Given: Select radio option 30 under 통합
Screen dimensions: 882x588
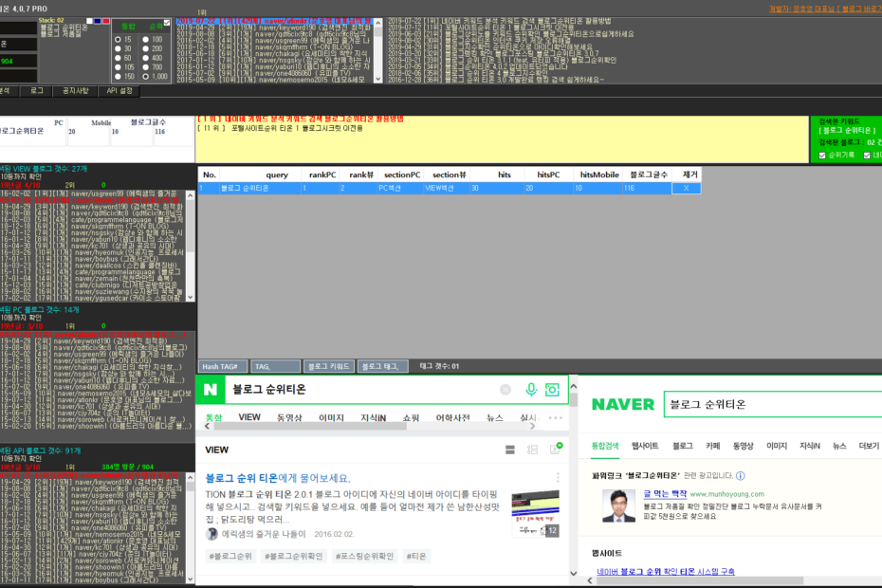Looking at the screenshot, I should coord(118,49).
